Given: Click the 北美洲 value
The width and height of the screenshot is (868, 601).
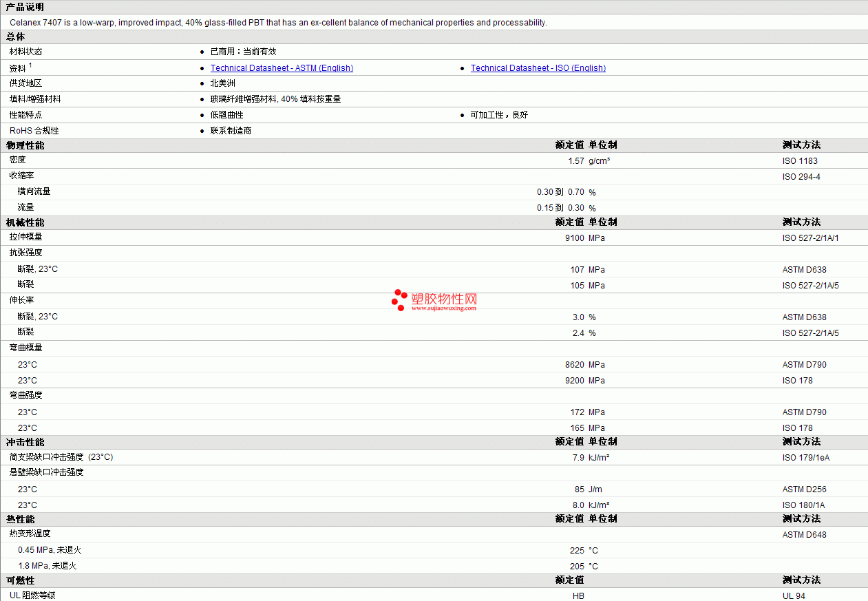Looking at the screenshot, I should tap(223, 83).
